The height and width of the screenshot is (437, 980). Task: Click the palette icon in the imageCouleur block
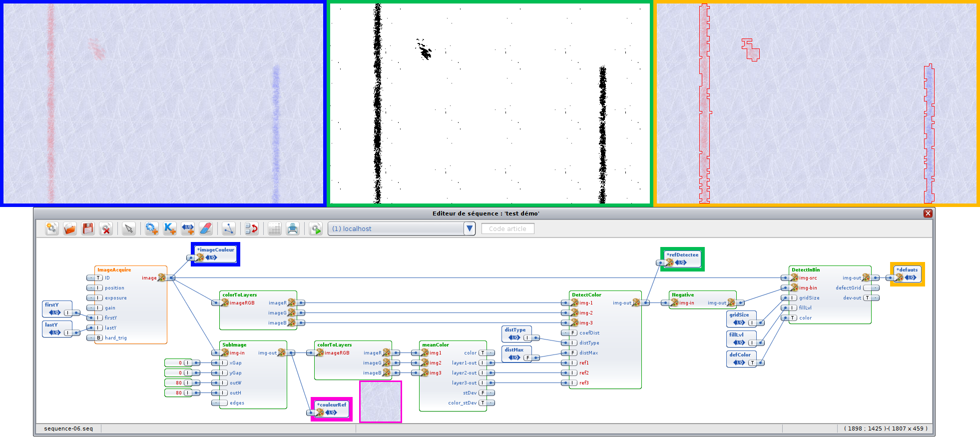click(x=200, y=257)
